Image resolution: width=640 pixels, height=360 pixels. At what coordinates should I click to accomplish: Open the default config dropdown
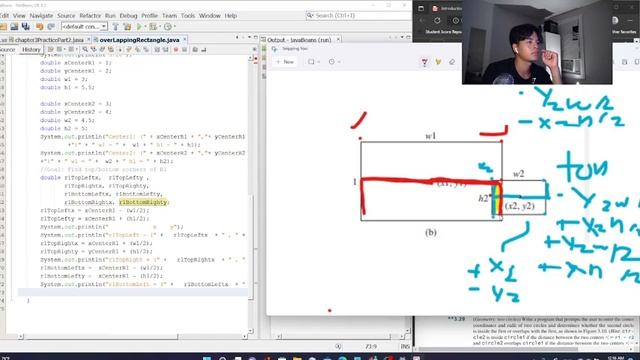(x=84, y=27)
